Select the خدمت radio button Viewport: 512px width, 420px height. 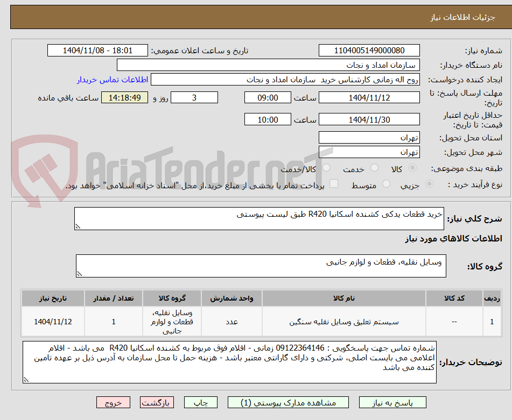click(x=375, y=168)
